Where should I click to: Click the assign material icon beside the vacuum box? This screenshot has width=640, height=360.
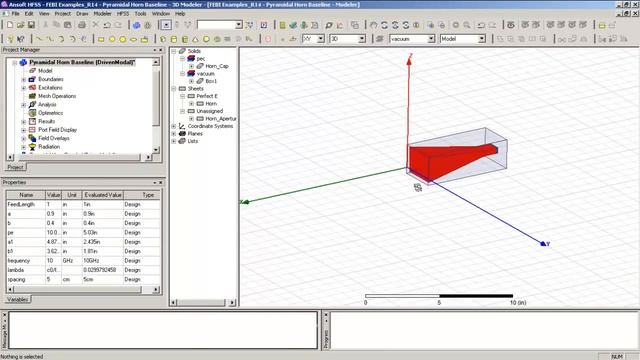coord(380,39)
